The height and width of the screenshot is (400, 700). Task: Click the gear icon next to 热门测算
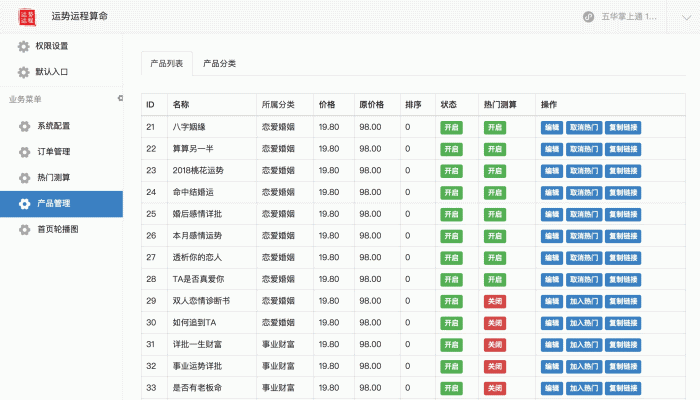point(26,178)
